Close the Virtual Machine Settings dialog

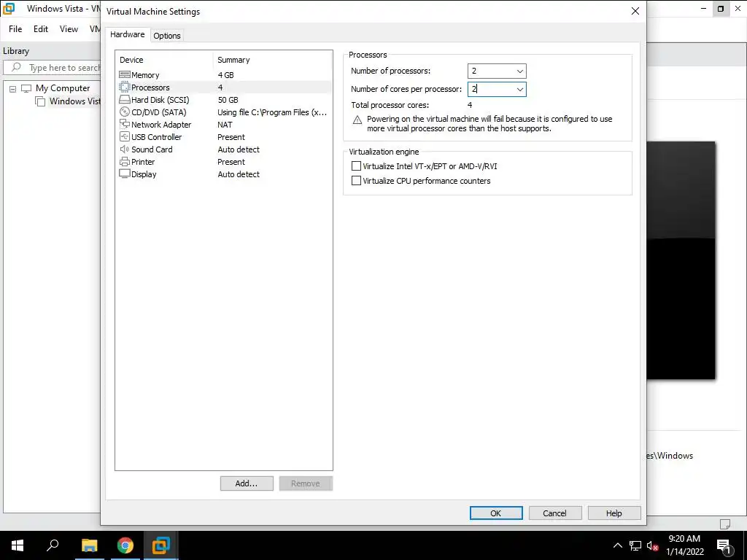click(x=635, y=11)
